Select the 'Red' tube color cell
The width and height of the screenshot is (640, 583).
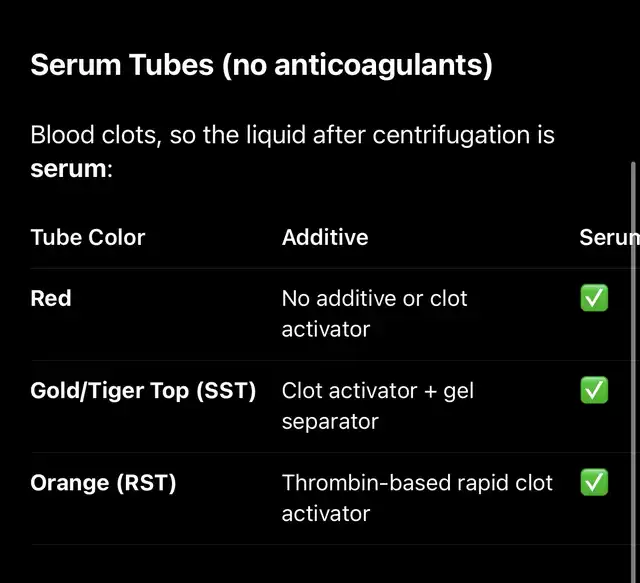pos(51,298)
